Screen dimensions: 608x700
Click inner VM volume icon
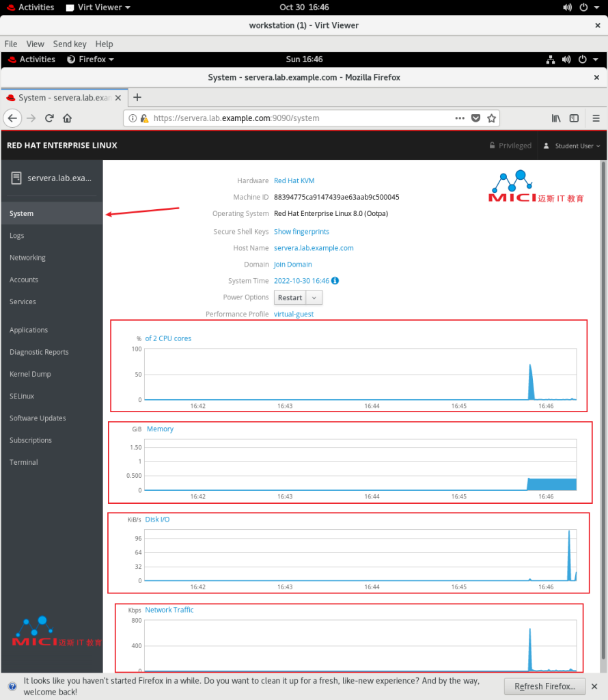566,59
